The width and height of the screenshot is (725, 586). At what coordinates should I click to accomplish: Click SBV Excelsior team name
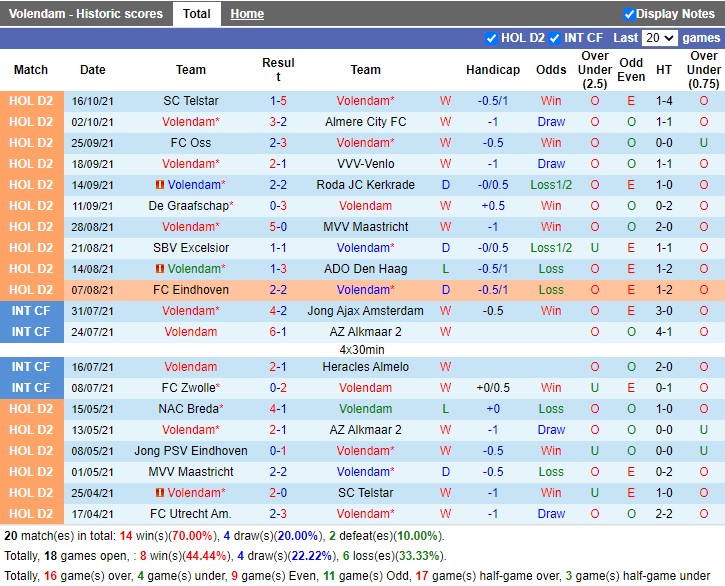coord(190,248)
